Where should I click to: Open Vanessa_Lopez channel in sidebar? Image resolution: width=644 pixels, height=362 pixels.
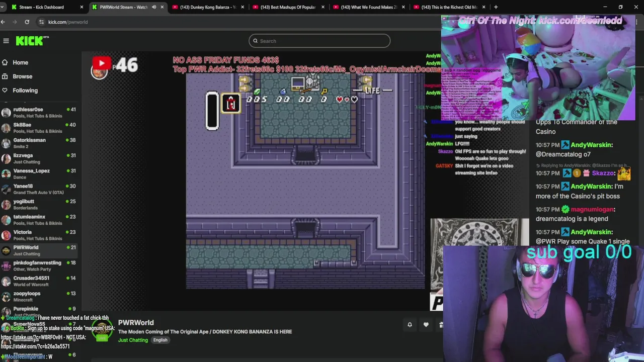(40, 174)
